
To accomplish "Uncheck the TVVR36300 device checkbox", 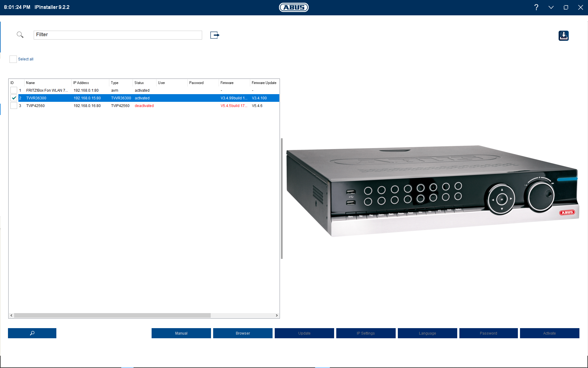I will pyautogui.click(x=14, y=98).
